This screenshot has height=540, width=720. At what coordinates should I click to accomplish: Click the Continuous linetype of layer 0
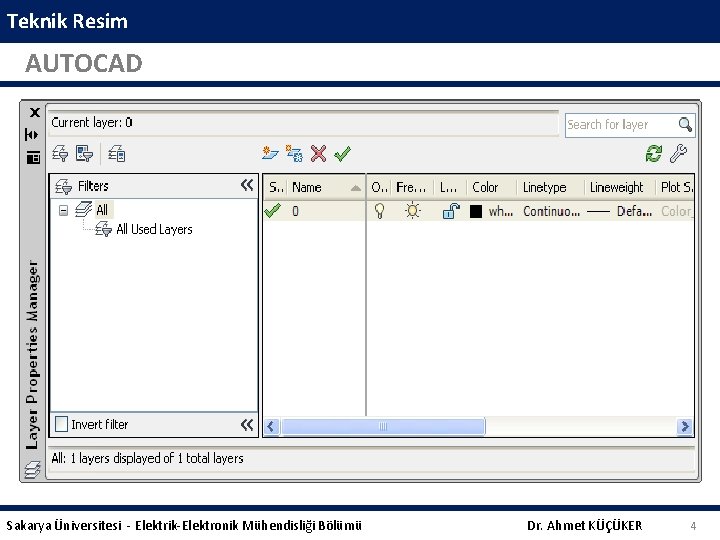click(x=551, y=211)
